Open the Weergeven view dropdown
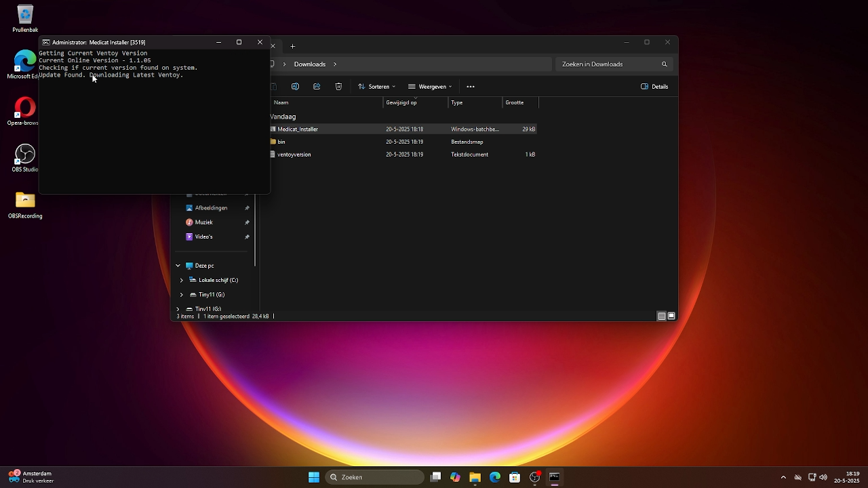The width and height of the screenshot is (868, 488). click(430, 87)
